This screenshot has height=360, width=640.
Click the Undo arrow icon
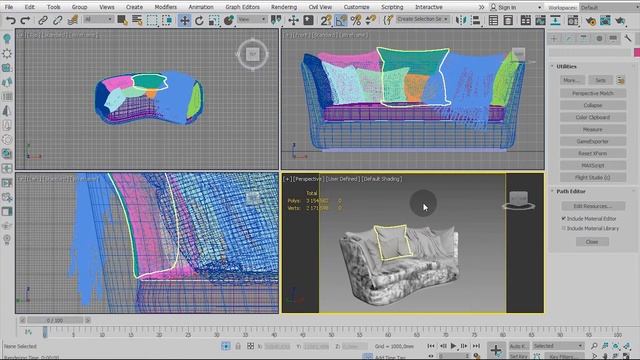point(11,20)
